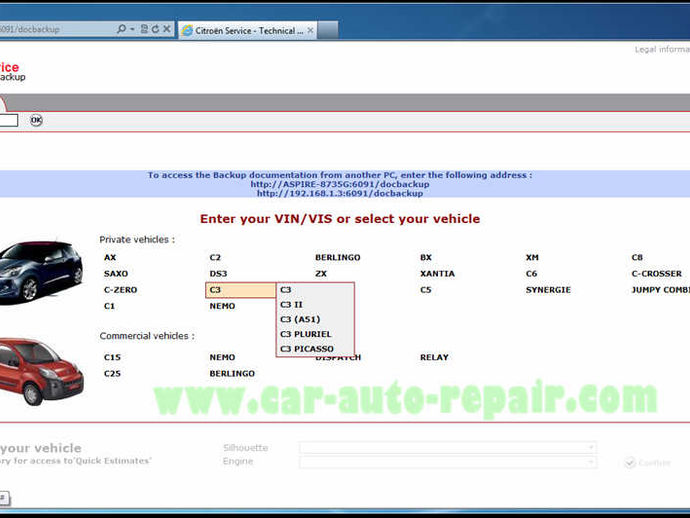
Task: Open the Engine dropdown
Action: pyautogui.click(x=448, y=462)
